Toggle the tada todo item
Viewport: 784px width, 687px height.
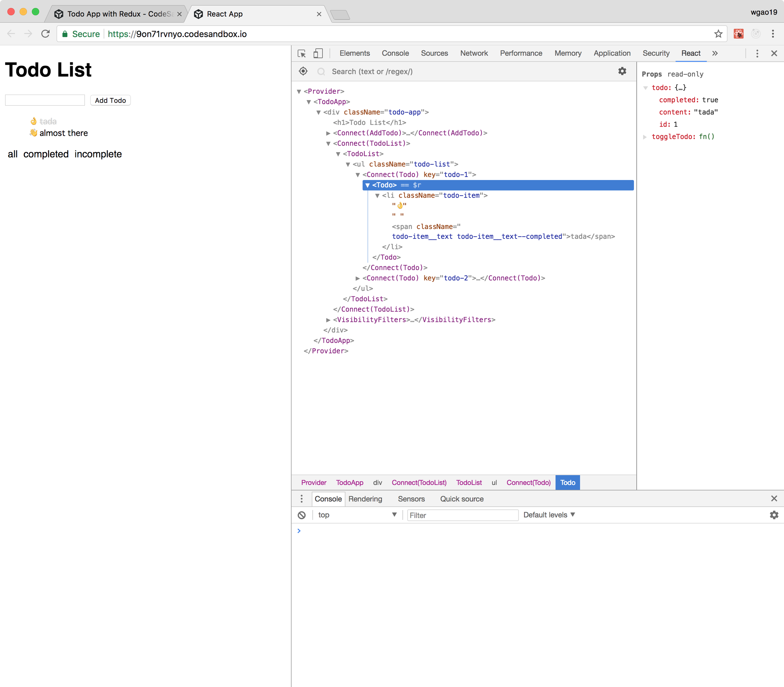click(48, 121)
